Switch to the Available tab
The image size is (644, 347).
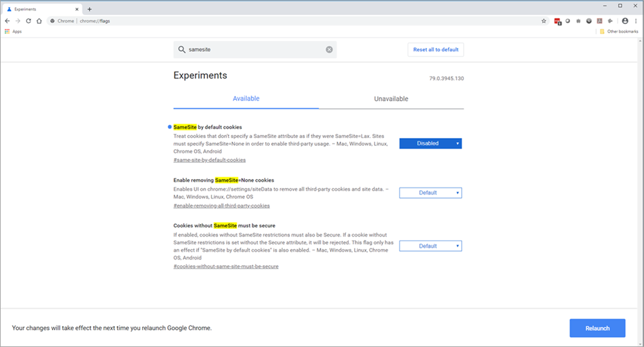[246, 99]
